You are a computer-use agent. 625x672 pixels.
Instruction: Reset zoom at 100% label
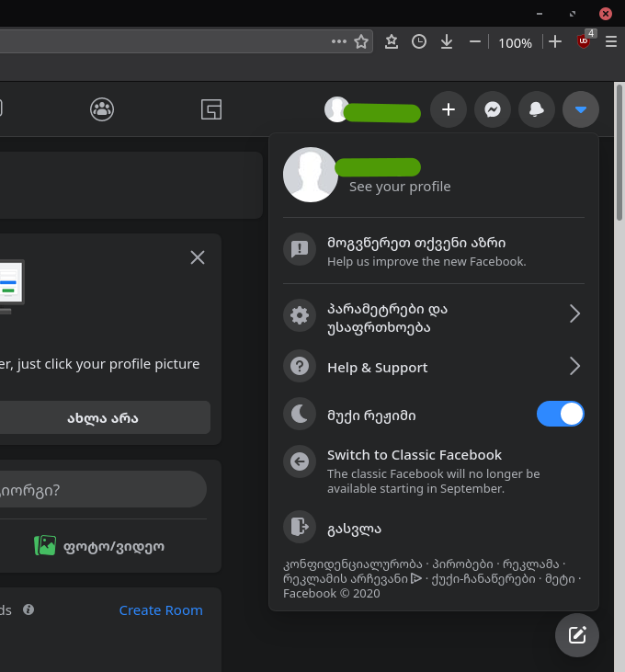point(515,43)
